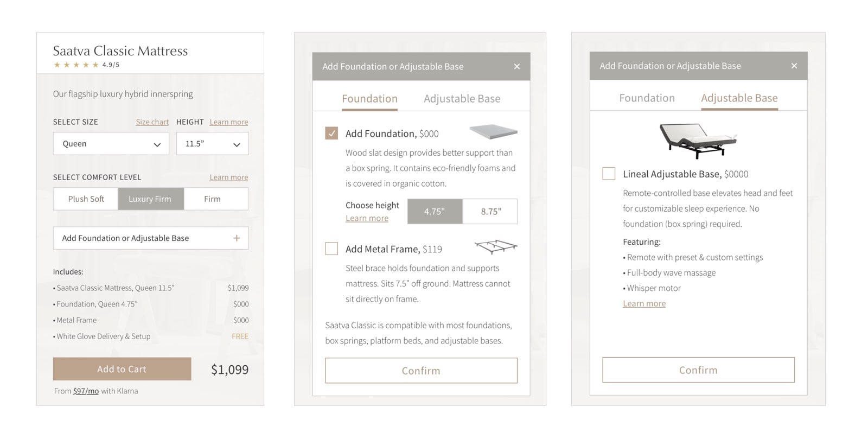Screen dimensions: 868x445
Task: Switch to Adjustable Base tab in middle modal
Action: click(462, 99)
